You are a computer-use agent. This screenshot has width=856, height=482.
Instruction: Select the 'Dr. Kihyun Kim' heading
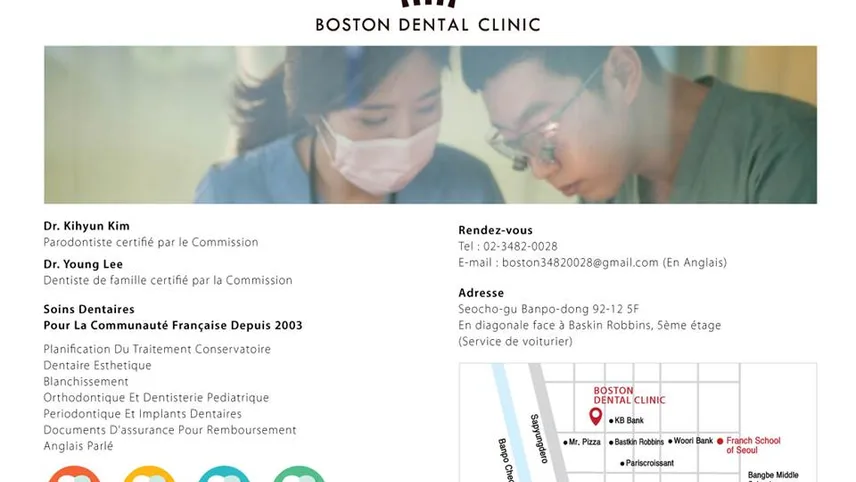pos(87,226)
